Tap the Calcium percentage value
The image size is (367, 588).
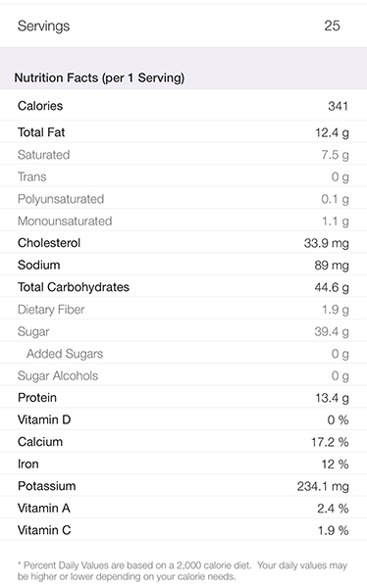pyautogui.click(x=330, y=442)
